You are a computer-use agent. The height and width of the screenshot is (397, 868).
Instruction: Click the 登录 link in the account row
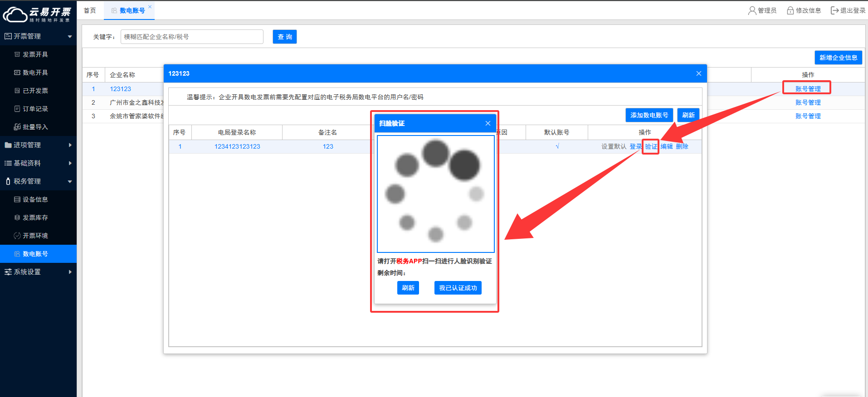point(636,146)
